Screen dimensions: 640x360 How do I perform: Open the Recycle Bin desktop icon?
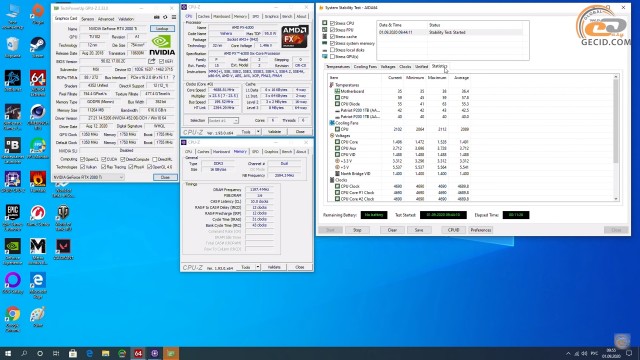13,47
